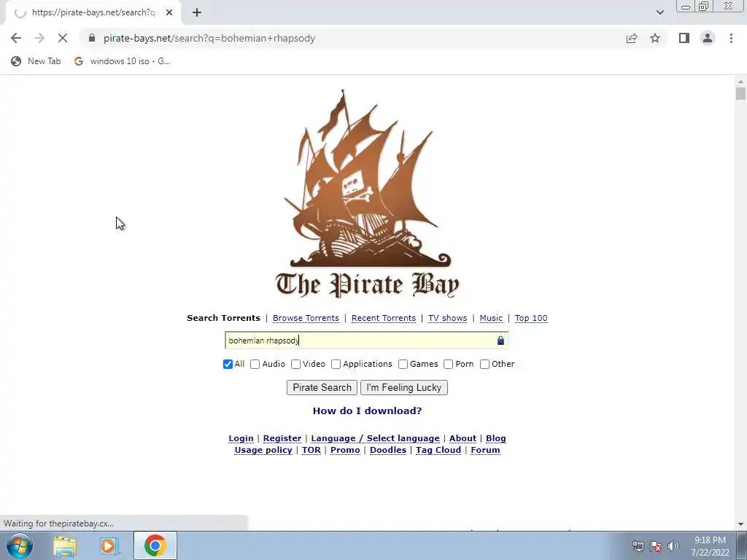Open the Usage policy link
The width and height of the screenshot is (747, 560).
pyautogui.click(x=263, y=450)
